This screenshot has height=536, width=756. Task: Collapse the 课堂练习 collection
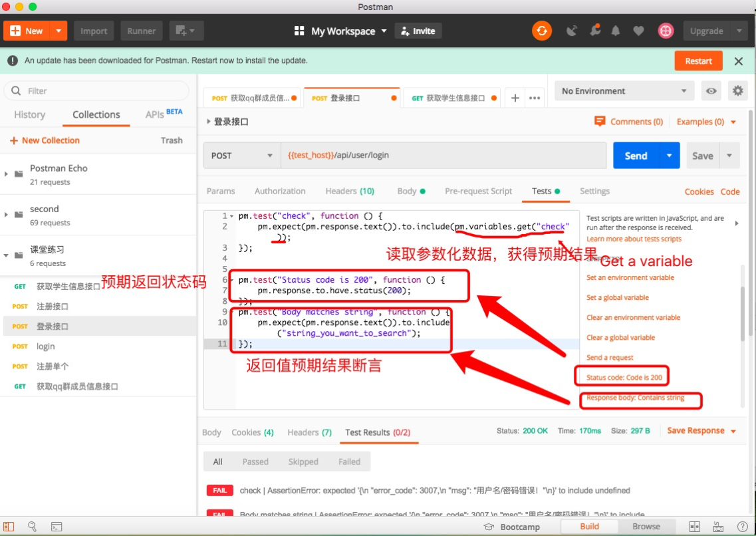point(6,255)
